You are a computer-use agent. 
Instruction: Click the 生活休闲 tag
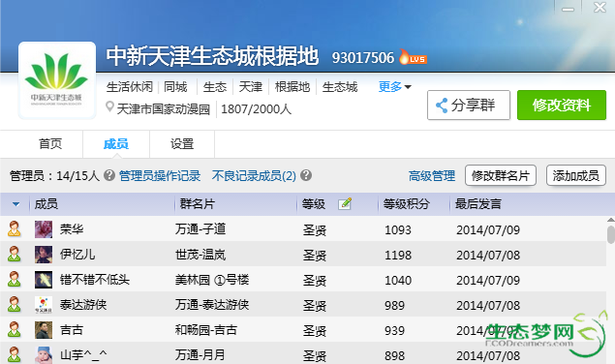[130, 87]
